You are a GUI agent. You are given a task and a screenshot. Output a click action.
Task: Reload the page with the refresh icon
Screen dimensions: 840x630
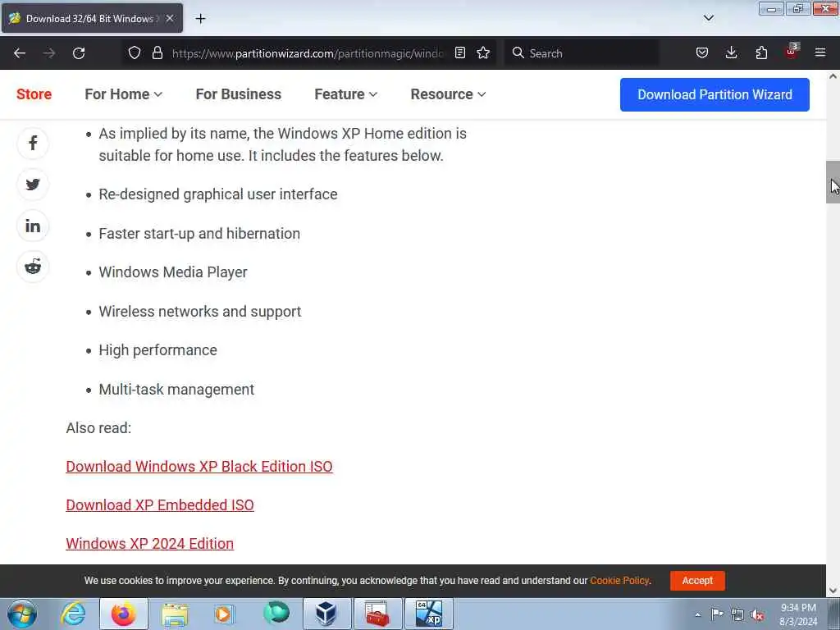pos(79,53)
